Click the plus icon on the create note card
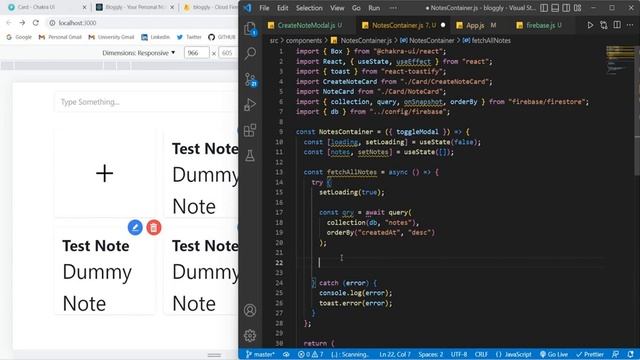 point(104,173)
